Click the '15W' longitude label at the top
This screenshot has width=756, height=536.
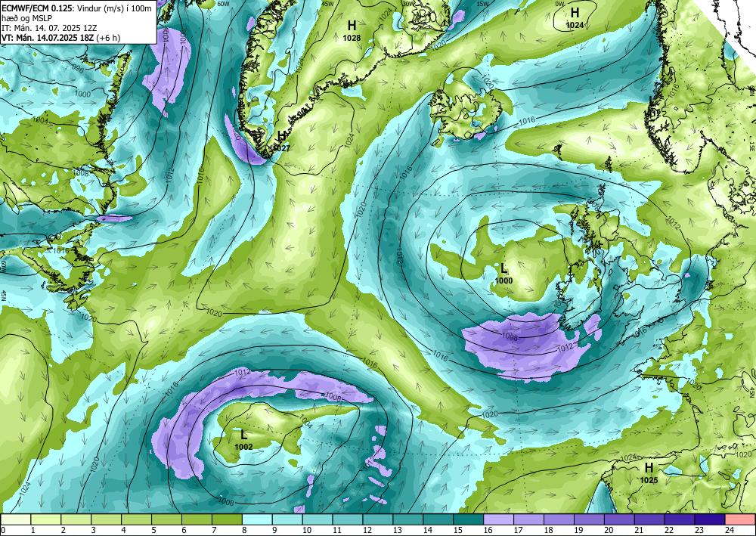point(484,3)
